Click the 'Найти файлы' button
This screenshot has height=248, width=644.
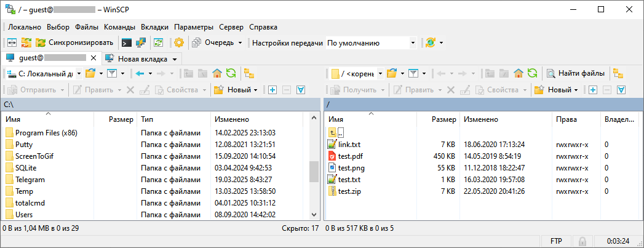point(576,73)
